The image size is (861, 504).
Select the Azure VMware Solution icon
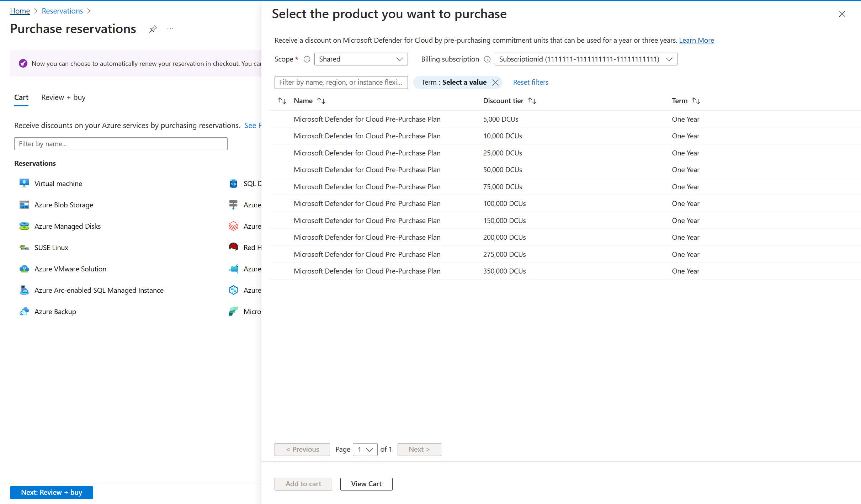[x=24, y=269]
